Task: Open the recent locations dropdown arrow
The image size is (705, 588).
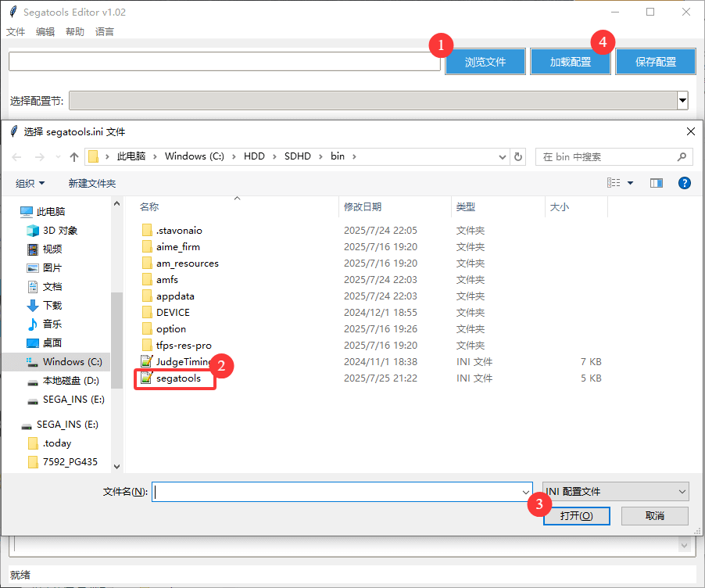Action: 58,156
